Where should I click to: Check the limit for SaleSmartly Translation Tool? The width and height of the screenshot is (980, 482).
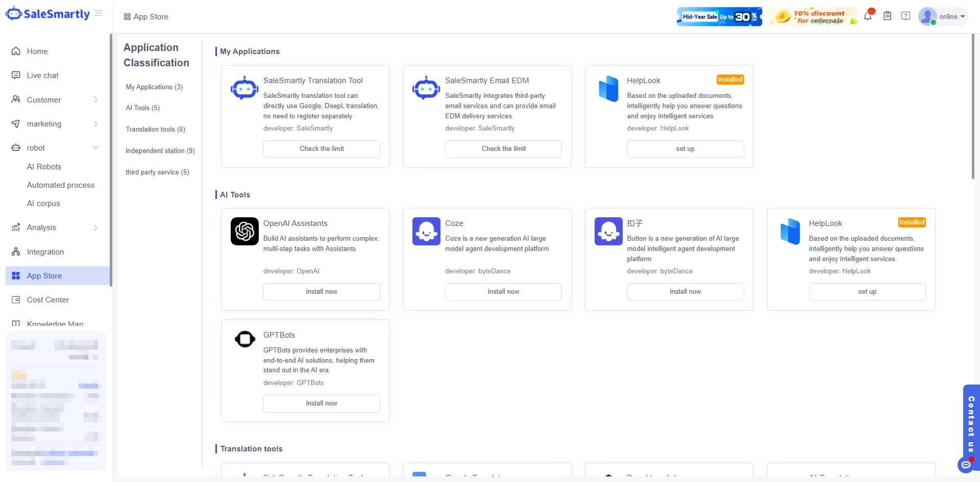pos(322,149)
